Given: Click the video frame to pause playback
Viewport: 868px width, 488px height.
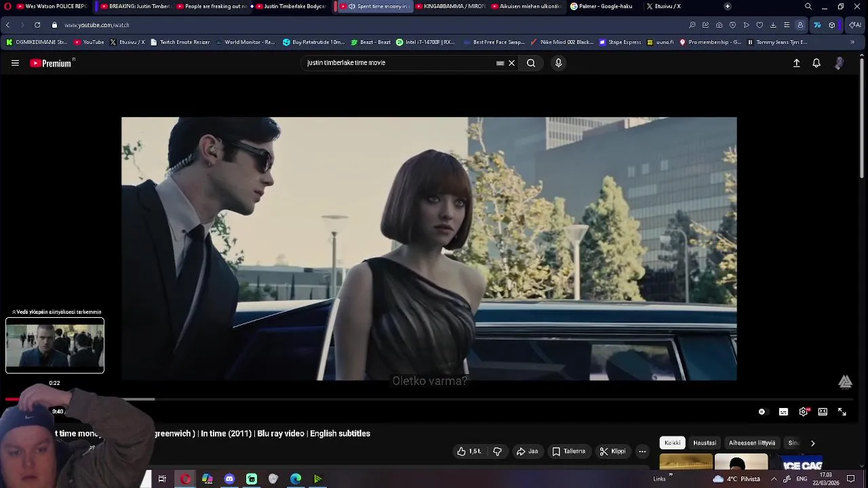Looking at the screenshot, I should 429,249.
